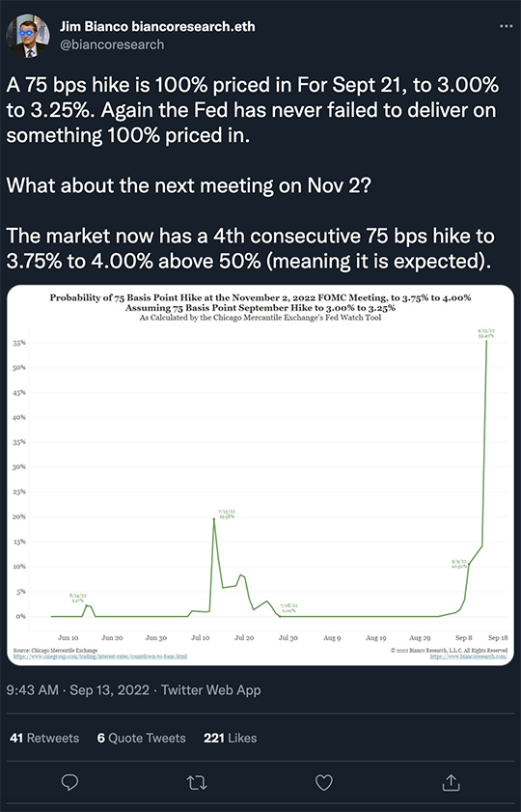Click the 9/13/22 peak data label
The width and height of the screenshot is (521, 812).
pyautogui.click(x=486, y=332)
